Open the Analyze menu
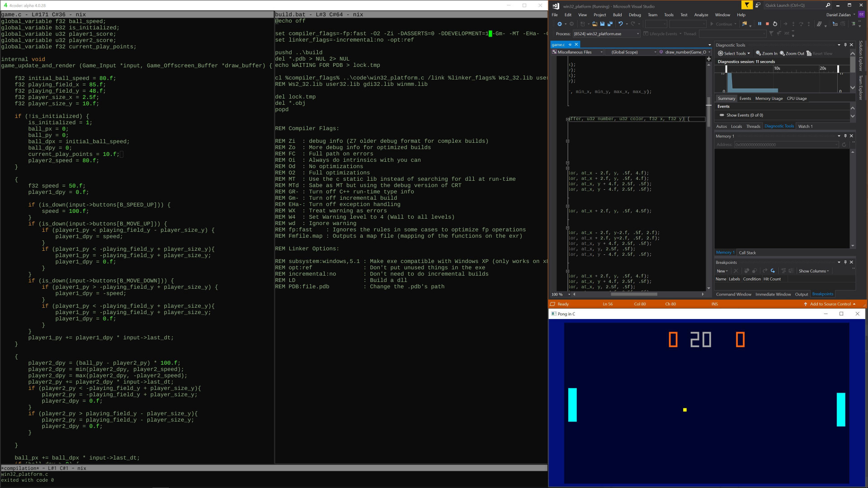Screen dimensions: 868x488 [x=701, y=15]
